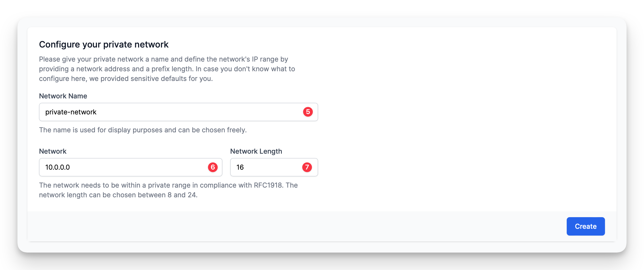Click the "Network Length" field label
The height and width of the screenshot is (270, 644).
256,151
